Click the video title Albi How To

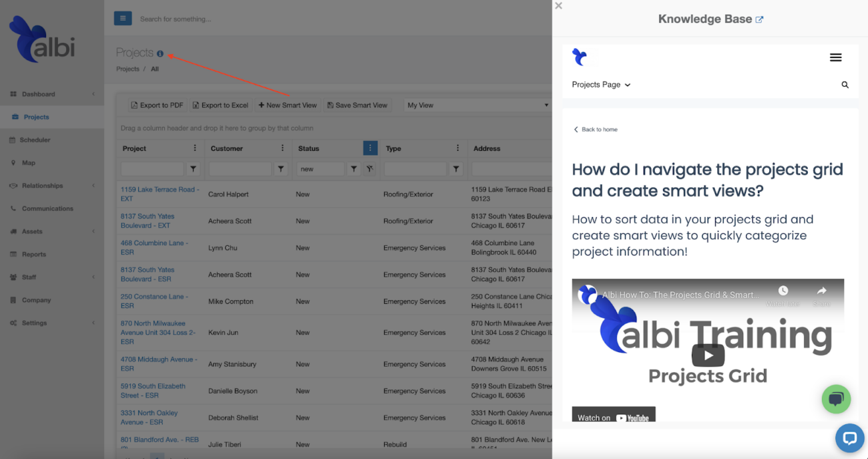(680, 295)
